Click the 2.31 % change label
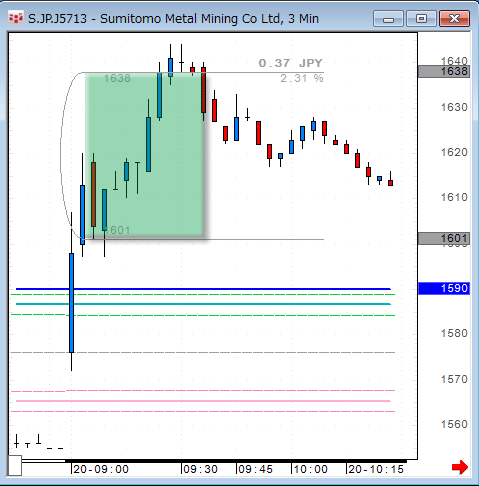 (x=302, y=79)
